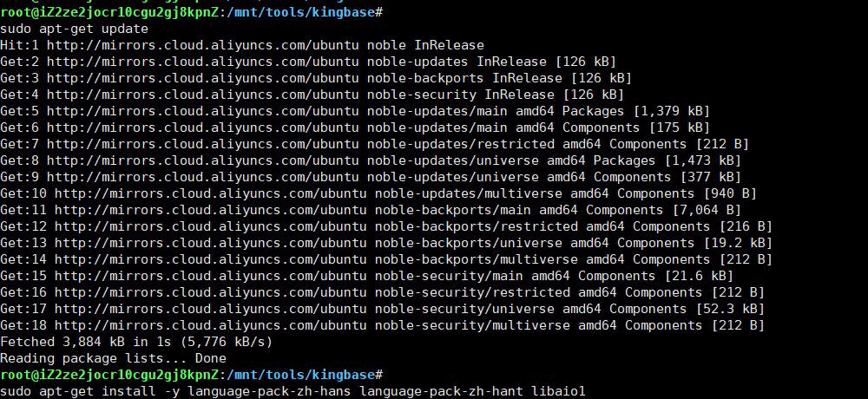Viewport: 868px width, 399px height.
Task: Click 'libaio1' at end of install command
Action: point(558,392)
